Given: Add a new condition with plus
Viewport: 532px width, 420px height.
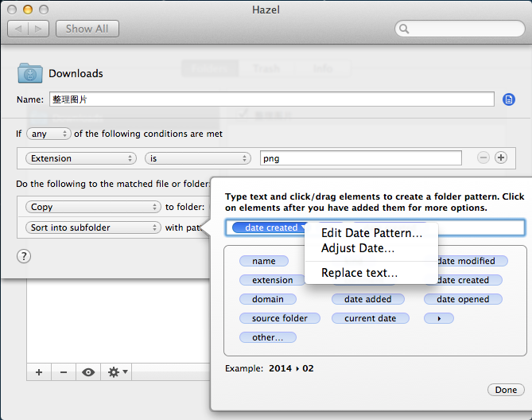Looking at the screenshot, I should pos(501,157).
